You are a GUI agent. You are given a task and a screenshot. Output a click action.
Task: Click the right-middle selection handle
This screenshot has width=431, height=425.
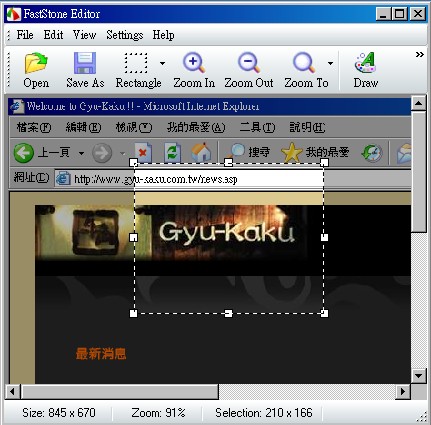(324, 237)
